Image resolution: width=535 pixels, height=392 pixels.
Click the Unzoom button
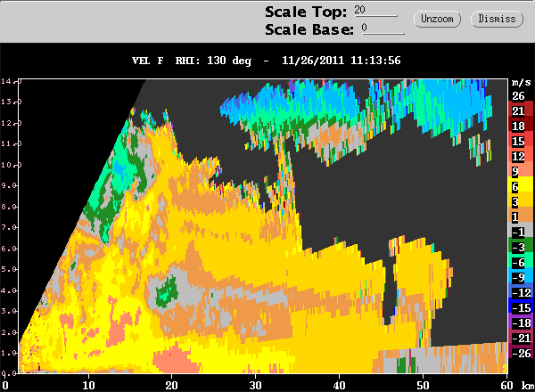437,19
